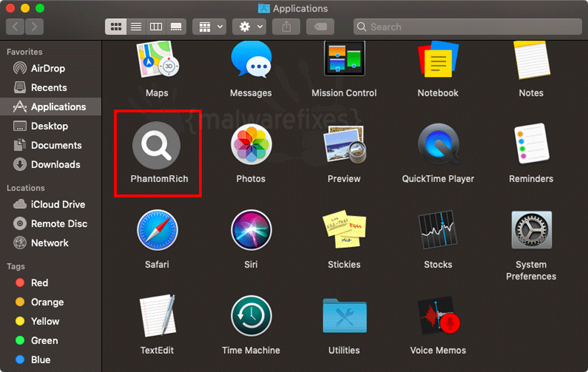The image size is (588, 372).
Task: Open Network in the sidebar
Action: [x=51, y=243]
